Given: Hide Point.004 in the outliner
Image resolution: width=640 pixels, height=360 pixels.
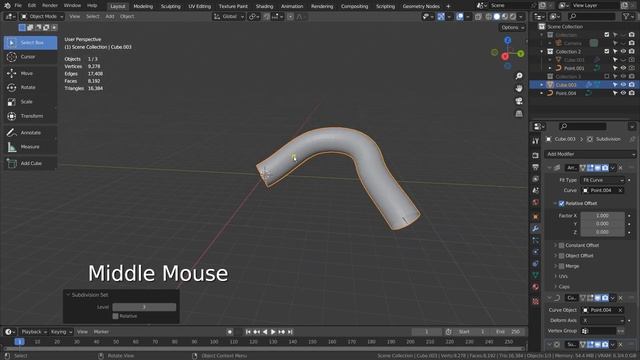Looking at the screenshot, I should point(623,93).
